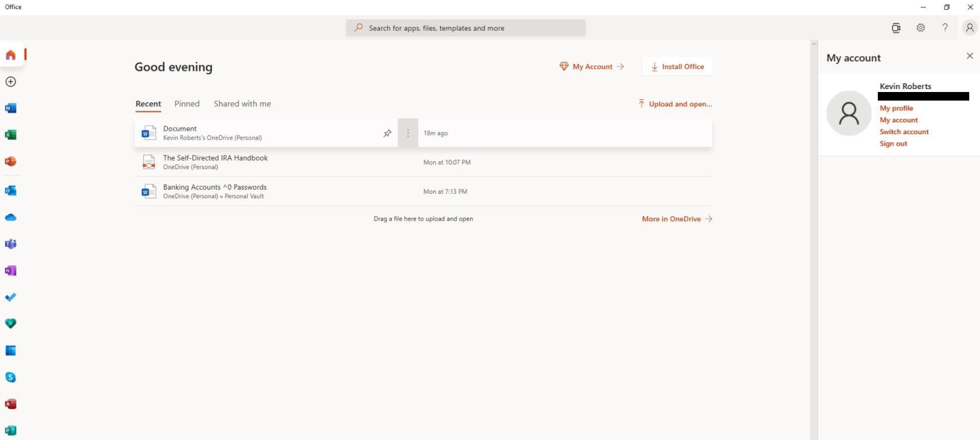Open More in OneDrive link
The width and height of the screenshot is (980, 440).
[x=677, y=219]
